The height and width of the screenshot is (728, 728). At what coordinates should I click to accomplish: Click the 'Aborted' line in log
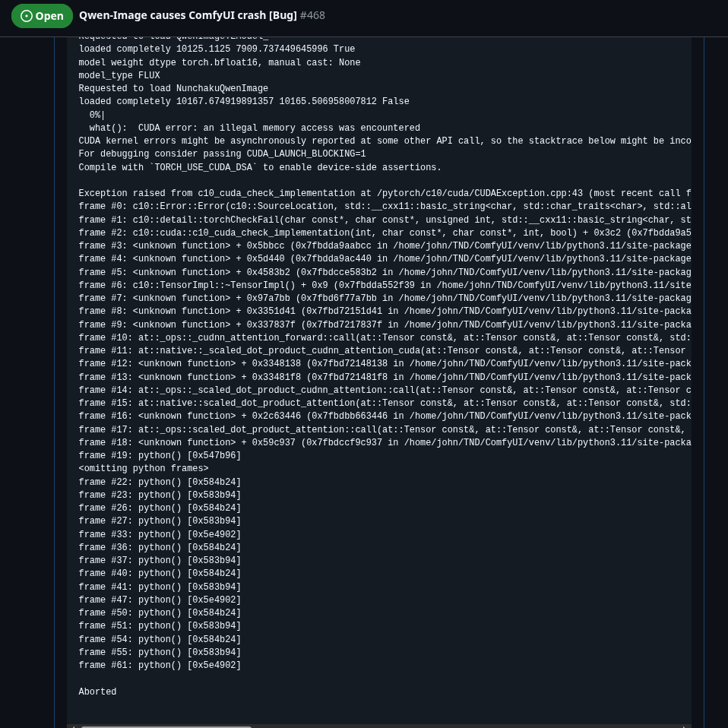[x=97, y=692]
